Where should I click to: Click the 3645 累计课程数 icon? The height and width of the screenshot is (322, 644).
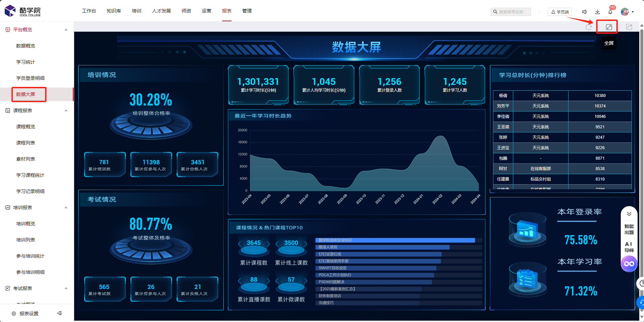pos(254,247)
